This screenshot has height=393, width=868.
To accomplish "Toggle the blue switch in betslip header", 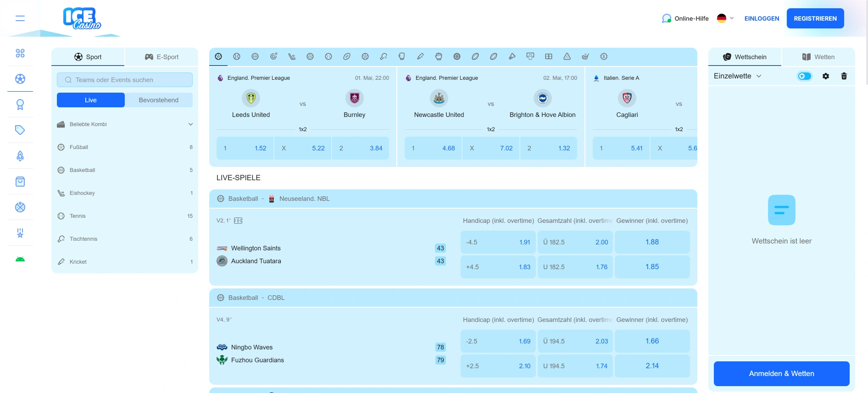I will pos(805,76).
